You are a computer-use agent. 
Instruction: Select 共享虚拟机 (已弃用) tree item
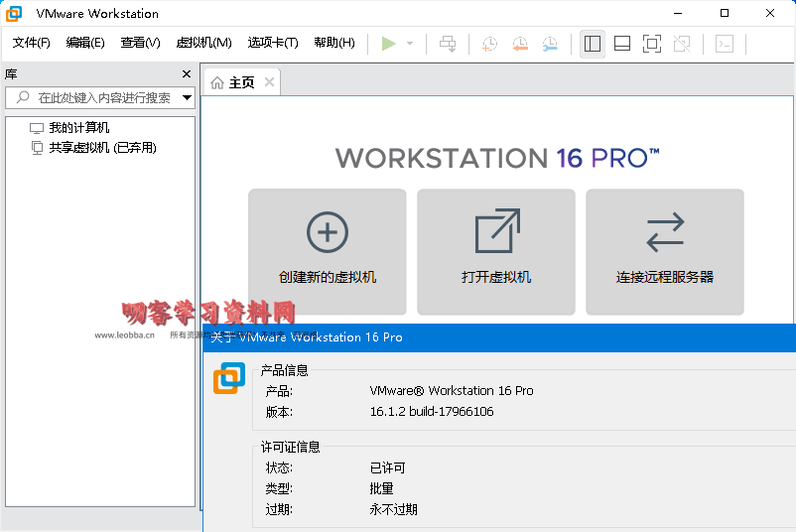(x=102, y=148)
